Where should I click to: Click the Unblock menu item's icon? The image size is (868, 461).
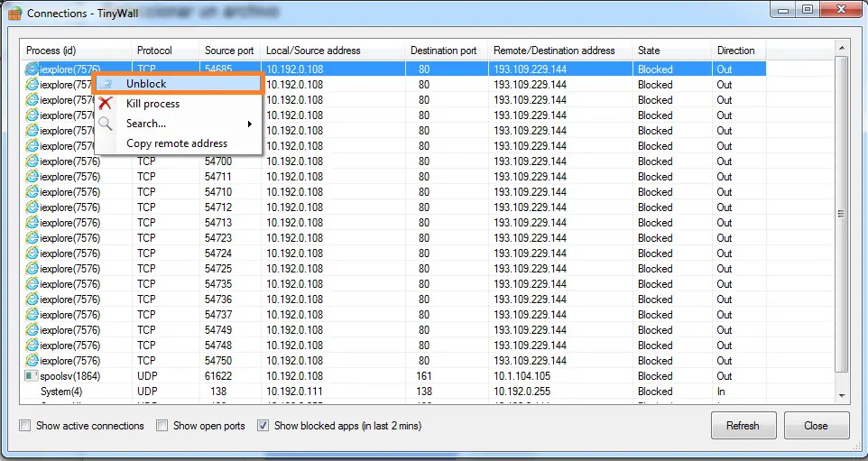point(106,84)
